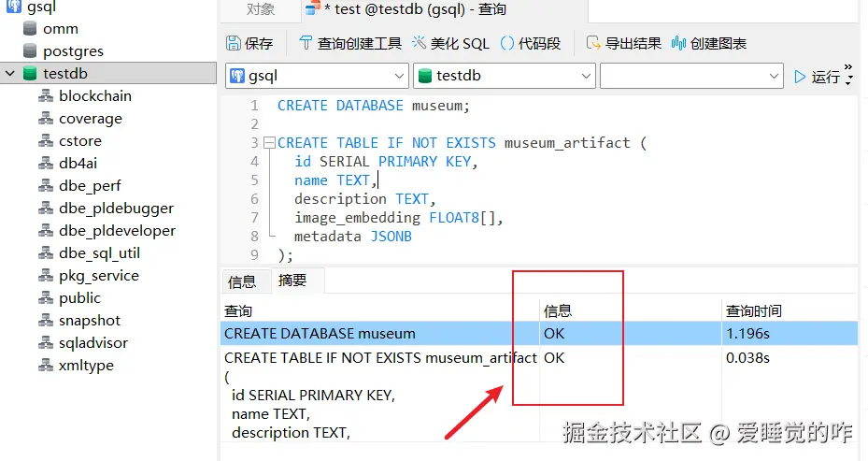Viewport: 868px width, 461px height.
Task: Open the Query Builder tool (查询创建工具)
Action: coord(350,43)
